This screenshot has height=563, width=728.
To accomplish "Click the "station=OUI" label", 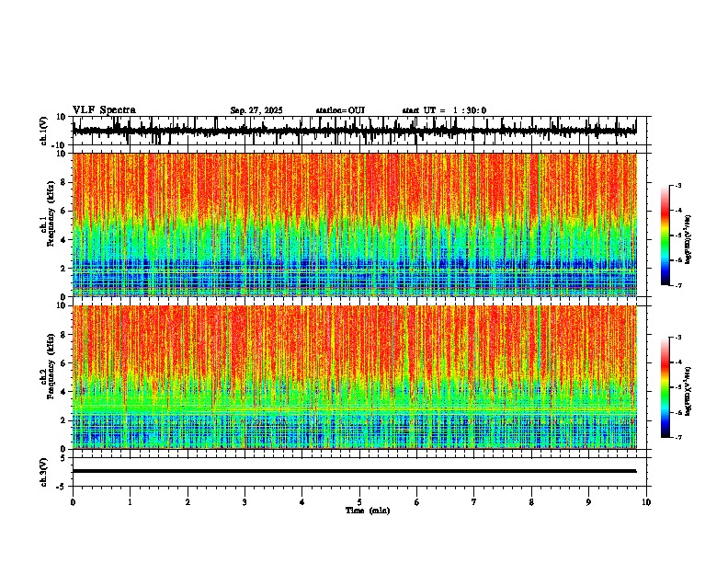I will click(x=340, y=110).
